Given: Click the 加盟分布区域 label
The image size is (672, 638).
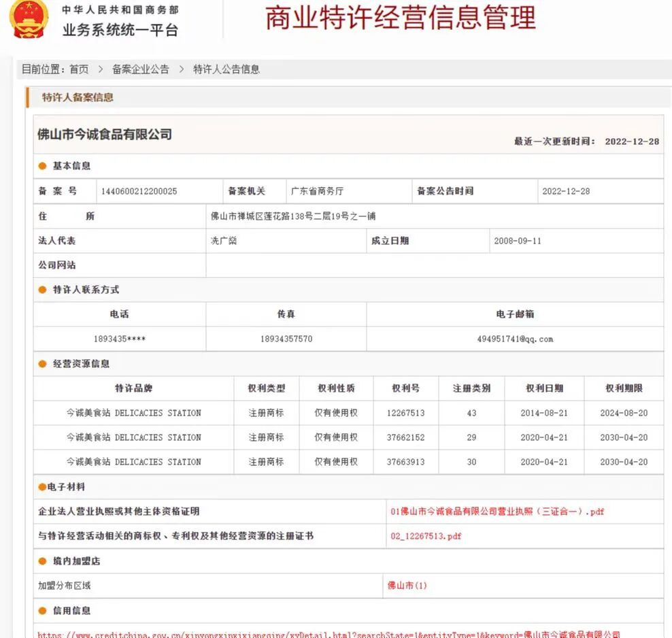Looking at the screenshot, I should click(65, 586).
